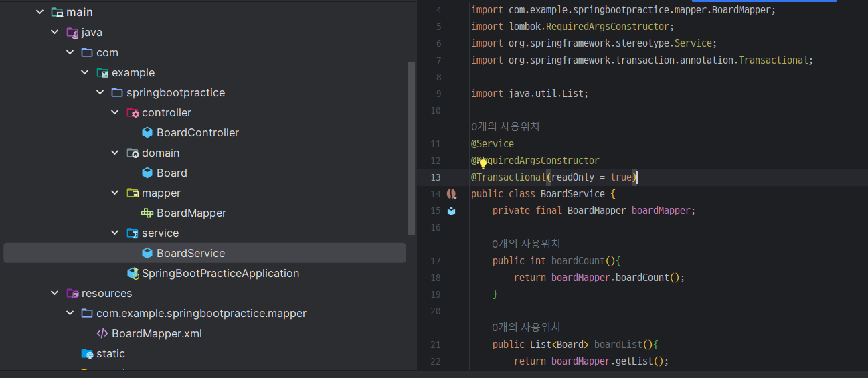868x378 pixels.
Task: Collapse the example package chevron
Action: click(85, 72)
